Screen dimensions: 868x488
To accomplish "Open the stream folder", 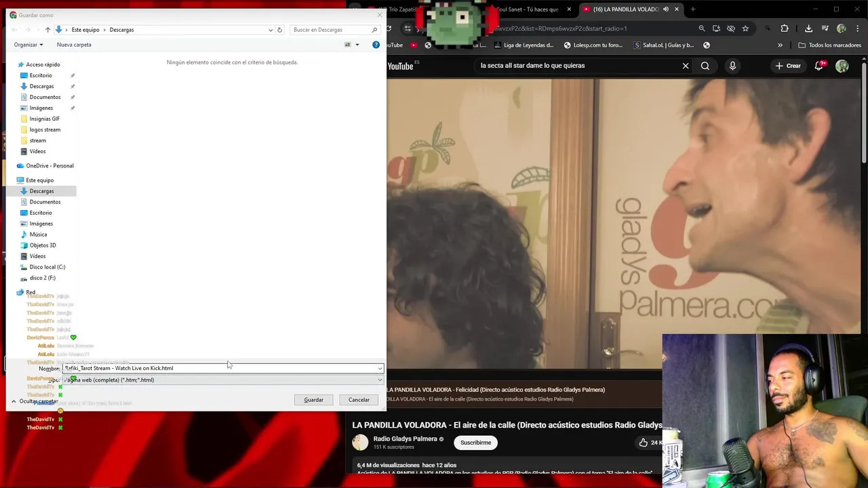I will [x=37, y=140].
